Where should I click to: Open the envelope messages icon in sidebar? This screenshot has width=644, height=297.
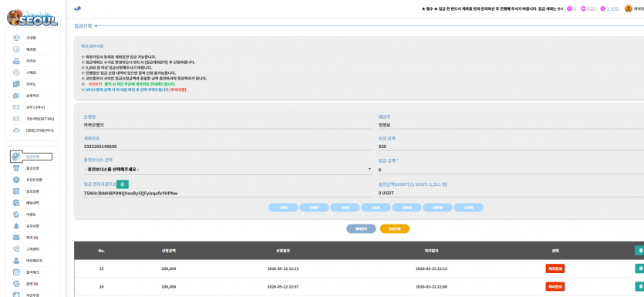[16, 238]
